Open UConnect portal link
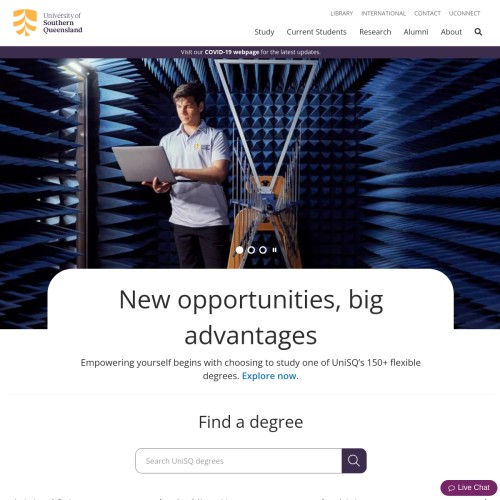This screenshot has width=500, height=500. click(464, 13)
